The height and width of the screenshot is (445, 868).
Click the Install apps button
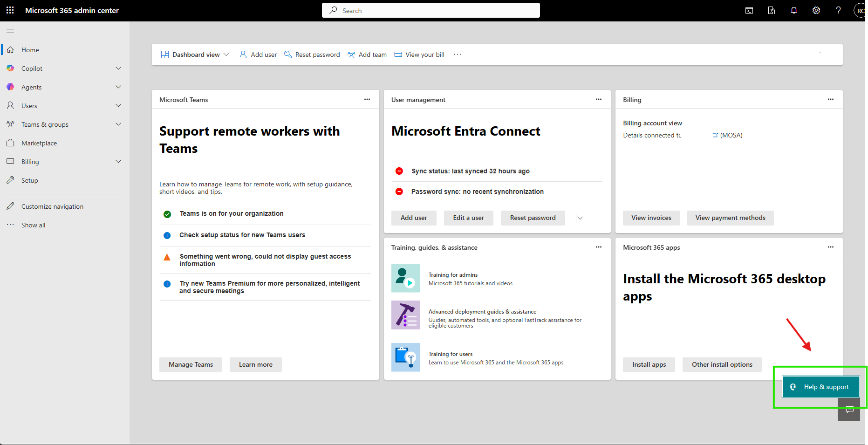coord(649,365)
